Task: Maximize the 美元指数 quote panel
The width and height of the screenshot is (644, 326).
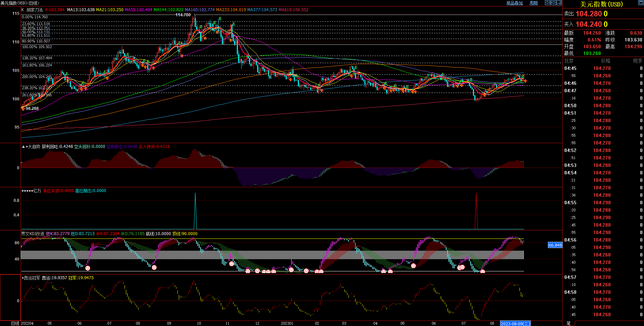Action: tap(641, 3)
